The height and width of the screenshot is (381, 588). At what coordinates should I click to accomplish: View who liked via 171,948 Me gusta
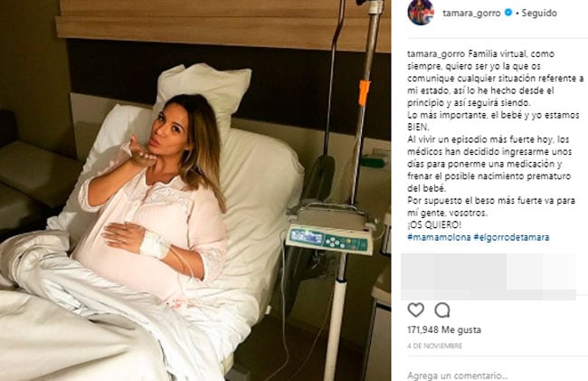coord(444,330)
